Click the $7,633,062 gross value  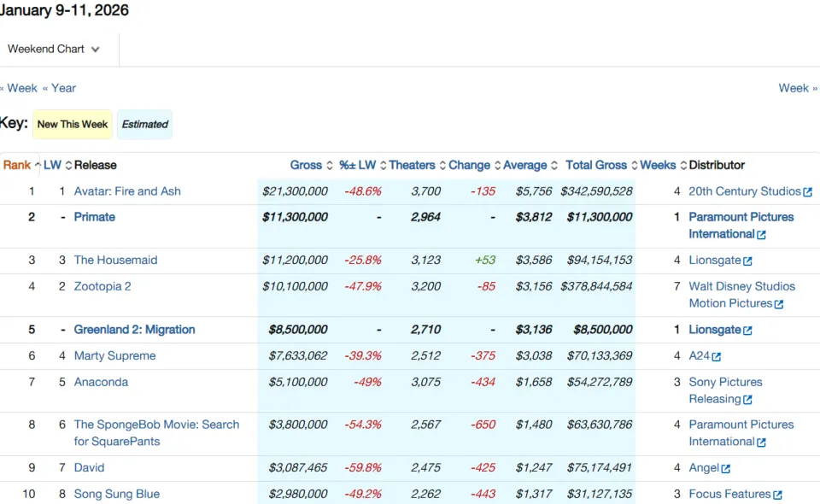(x=298, y=356)
